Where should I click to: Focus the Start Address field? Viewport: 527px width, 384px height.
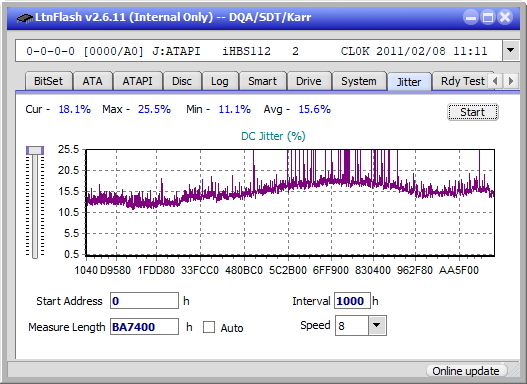coord(144,300)
